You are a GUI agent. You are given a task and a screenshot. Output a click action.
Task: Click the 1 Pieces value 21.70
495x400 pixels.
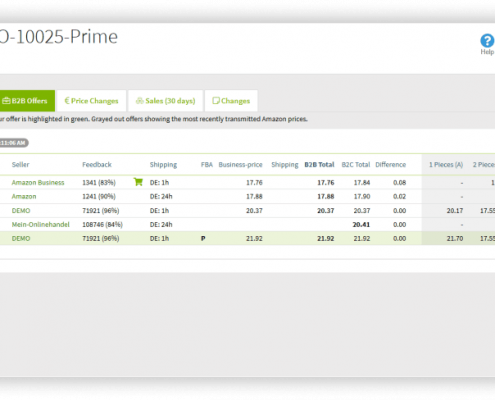click(x=455, y=239)
